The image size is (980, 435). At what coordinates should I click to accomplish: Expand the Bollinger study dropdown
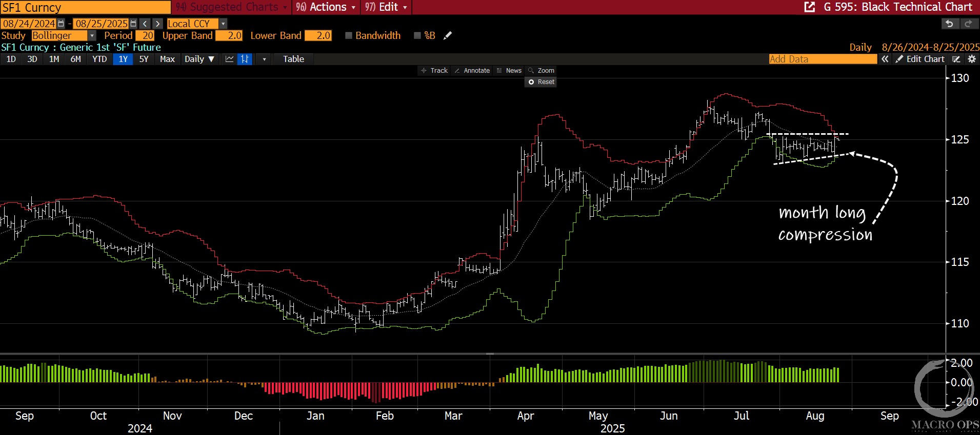click(x=92, y=35)
